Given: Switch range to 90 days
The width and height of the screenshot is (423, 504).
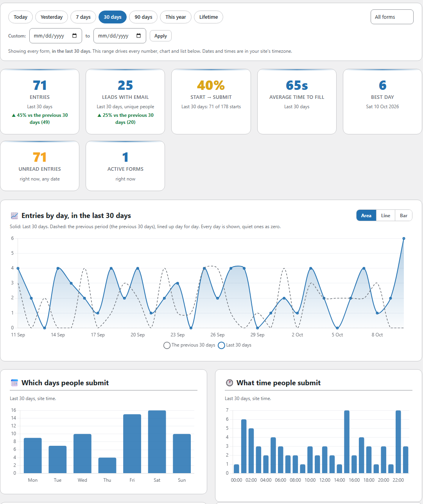Looking at the screenshot, I should point(143,17).
